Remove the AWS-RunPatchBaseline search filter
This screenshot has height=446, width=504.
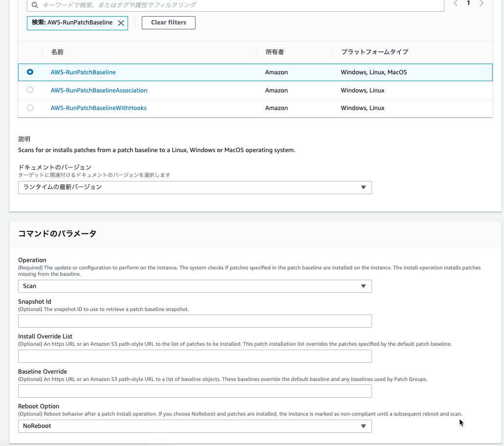point(121,23)
